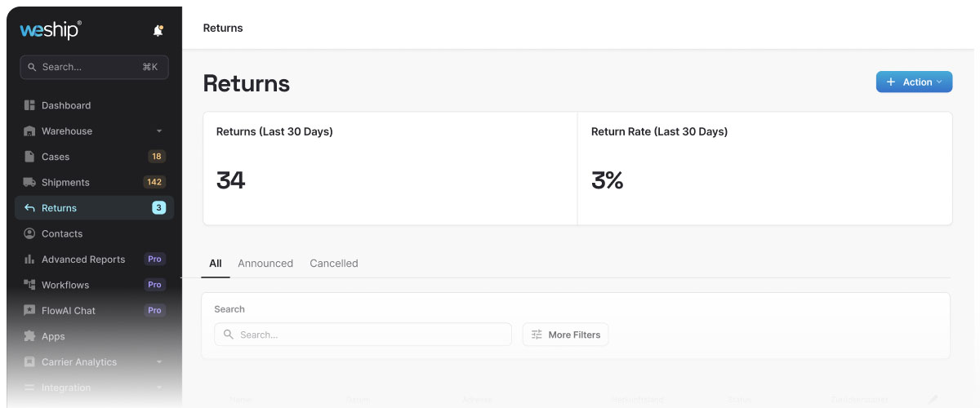
Task: Expand the Carrier Analytics submenu arrow
Action: tap(159, 362)
